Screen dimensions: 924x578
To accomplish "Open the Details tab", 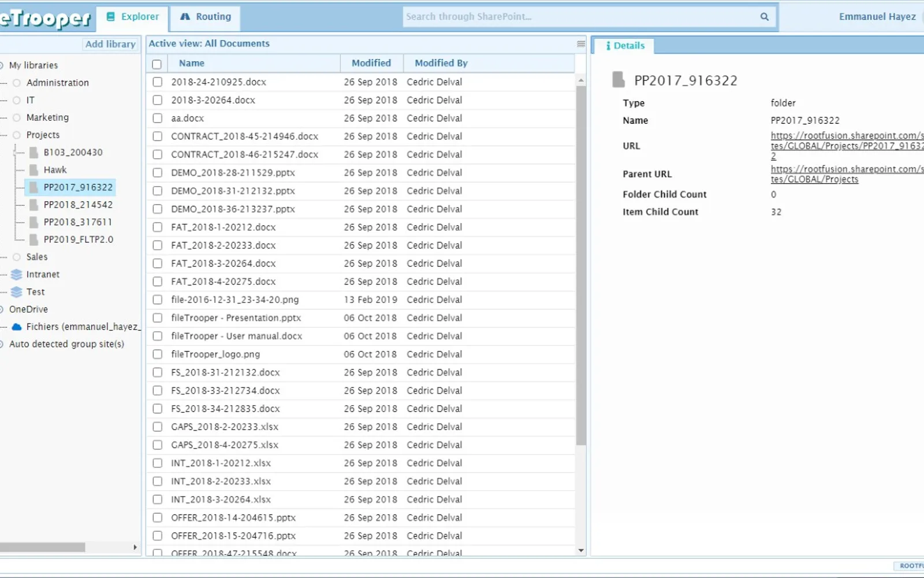I will pos(624,46).
